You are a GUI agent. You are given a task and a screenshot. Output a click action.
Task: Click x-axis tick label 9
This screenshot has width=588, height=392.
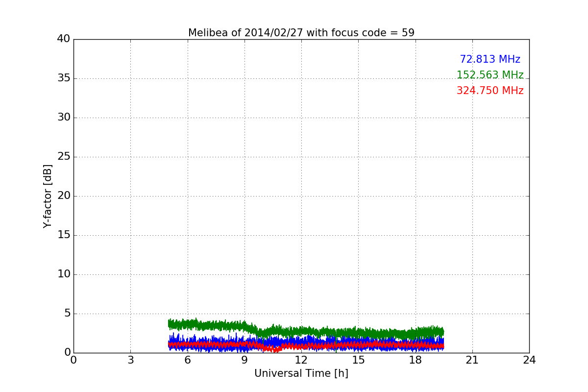click(x=245, y=360)
